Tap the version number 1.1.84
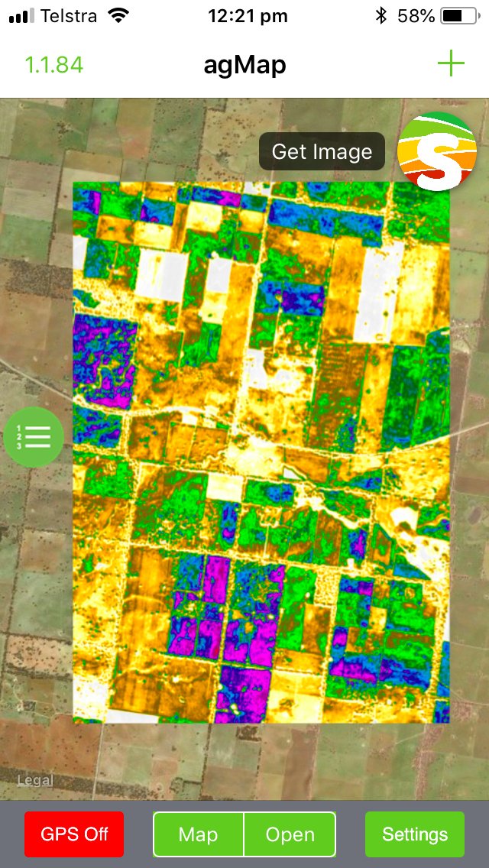 pyautogui.click(x=53, y=65)
